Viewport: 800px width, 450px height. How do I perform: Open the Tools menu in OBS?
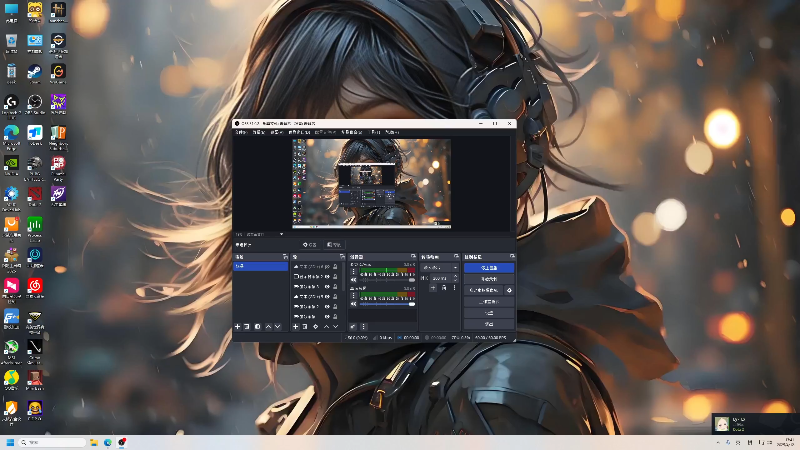[x=374, y=132]
